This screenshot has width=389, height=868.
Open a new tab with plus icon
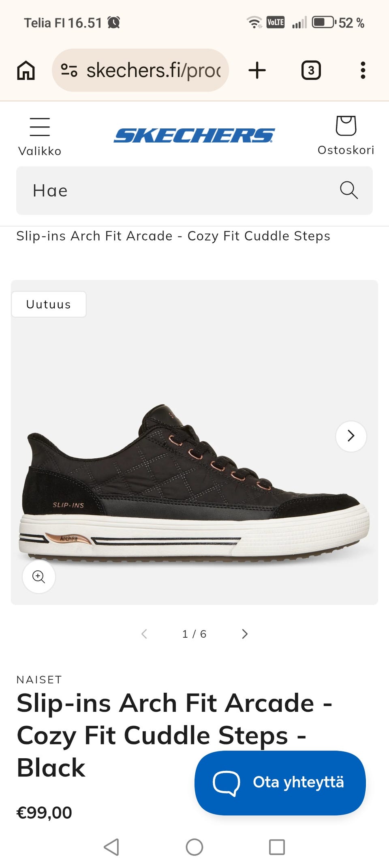click(257, 70)
